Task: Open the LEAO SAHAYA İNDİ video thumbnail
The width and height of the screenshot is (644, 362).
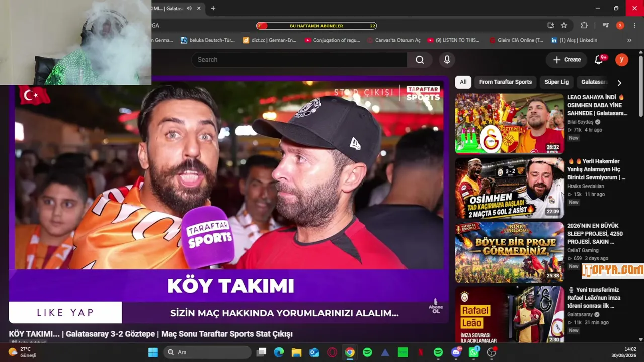Action: click(x=510, y=123)
